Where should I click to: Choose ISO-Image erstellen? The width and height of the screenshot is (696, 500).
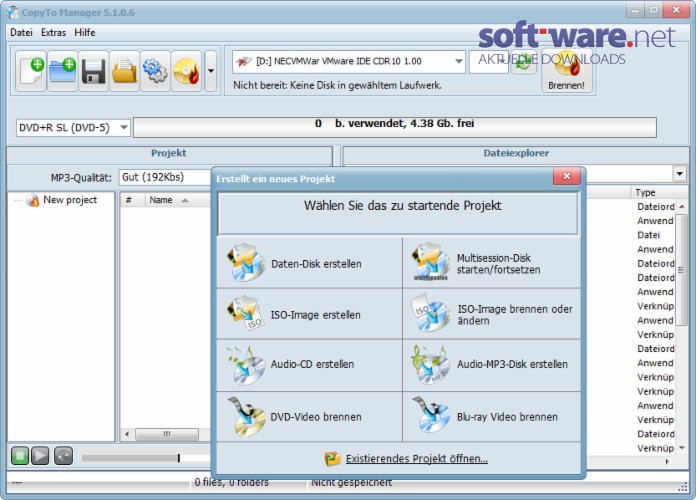310,314
